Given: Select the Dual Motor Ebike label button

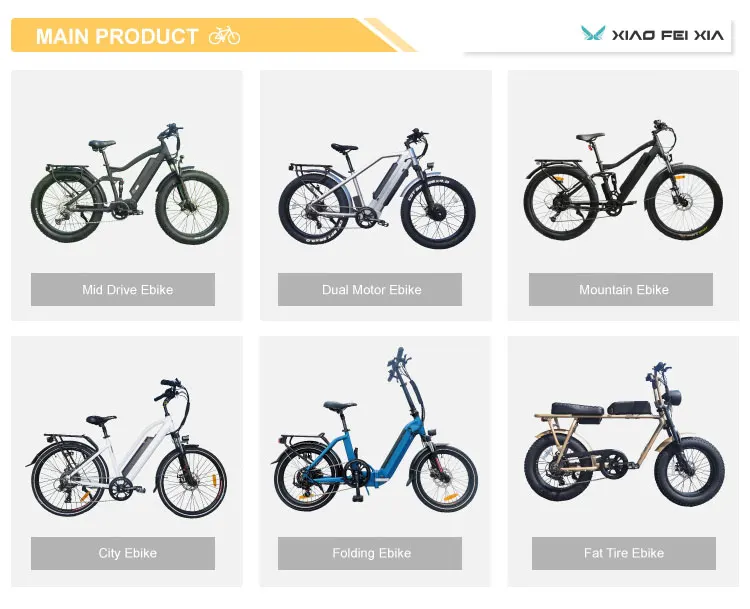Looking at the screenshot, I should pos(370,289).
